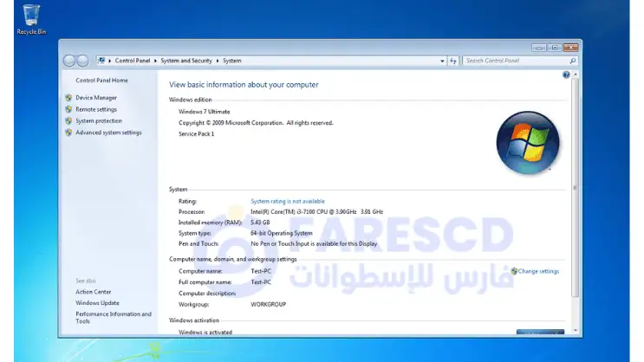Click the scrollbar down arrow
Image resolution: width=644 pixels, height=362 pixels.
point(575,331)
